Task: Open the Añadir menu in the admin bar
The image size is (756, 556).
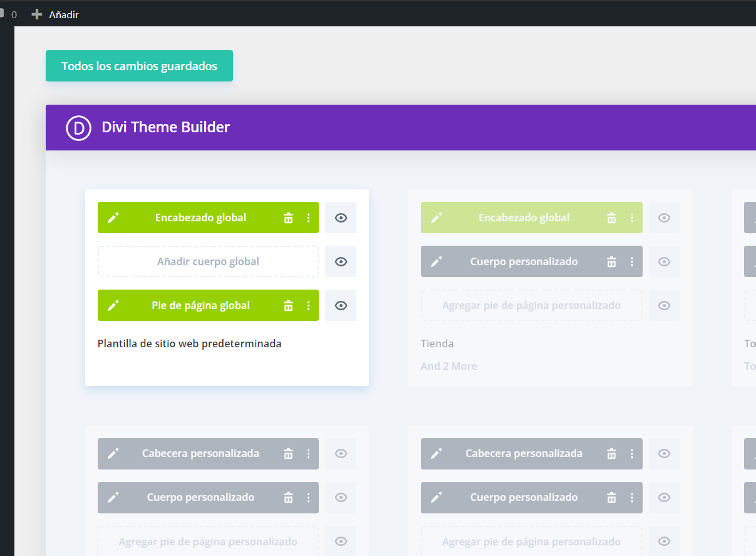Action: [55, 14]
